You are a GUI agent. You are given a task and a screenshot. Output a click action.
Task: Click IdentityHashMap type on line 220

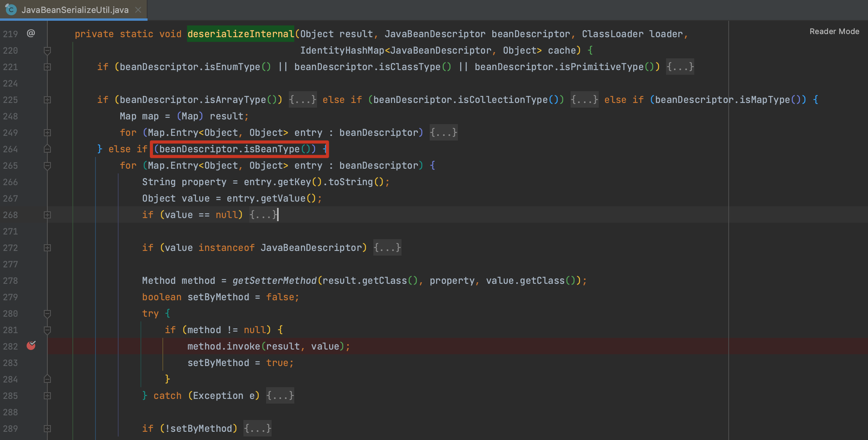click(x=342, y=50)
